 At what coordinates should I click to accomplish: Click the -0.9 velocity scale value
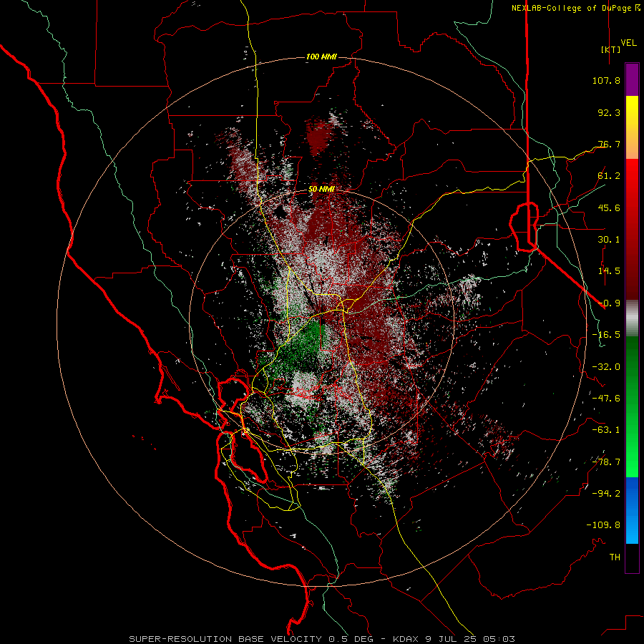click(609, 303)
